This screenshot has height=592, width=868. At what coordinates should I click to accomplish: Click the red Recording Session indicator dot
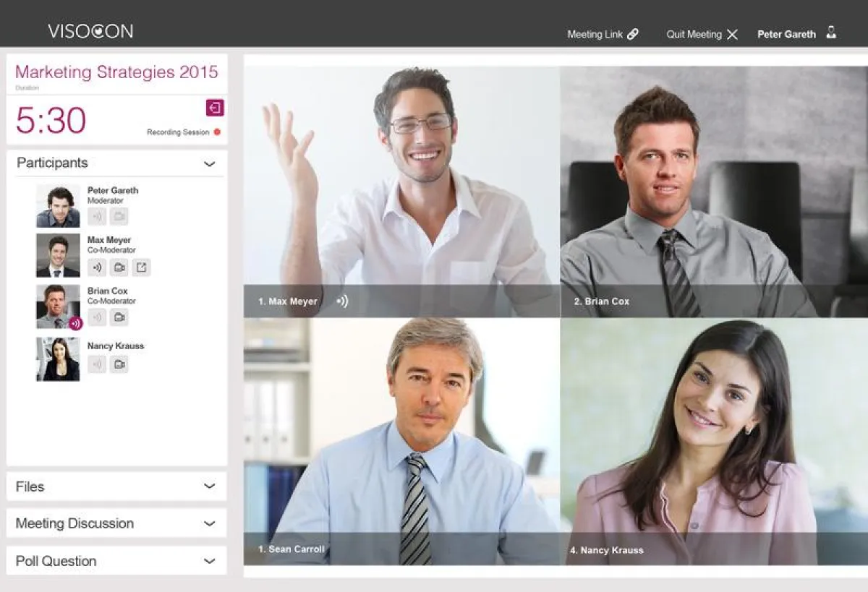point(217,132)
